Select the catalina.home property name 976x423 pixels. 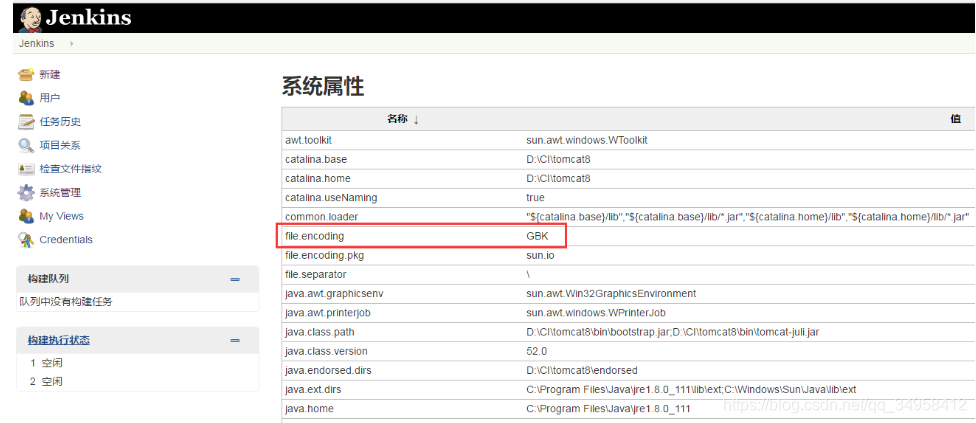[317, 179]
